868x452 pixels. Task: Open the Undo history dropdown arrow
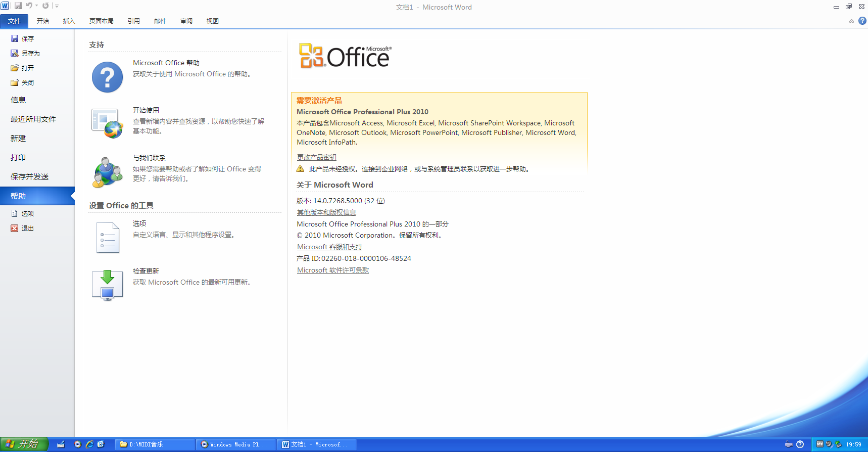pyautogui.click(x=37, y=6)
